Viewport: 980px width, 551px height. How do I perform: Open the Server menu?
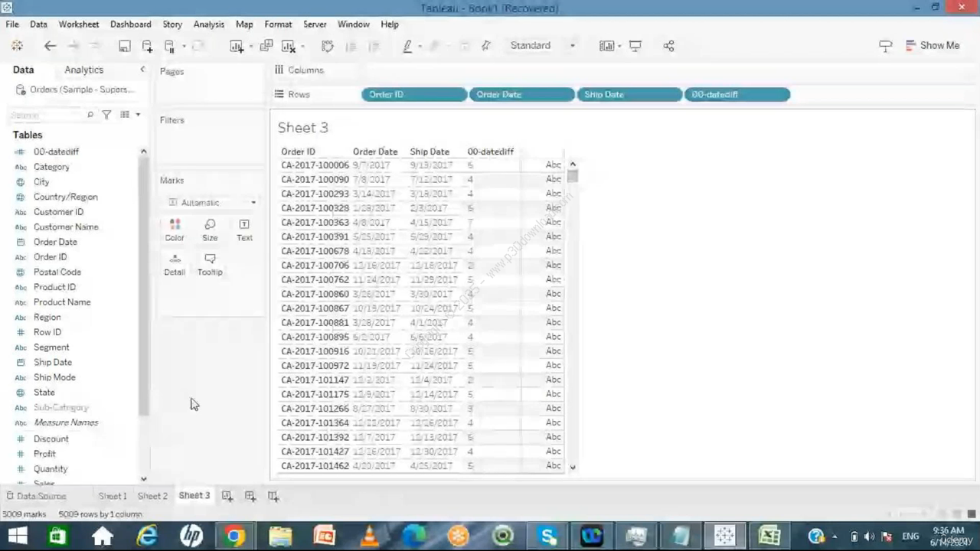(315, 24)
